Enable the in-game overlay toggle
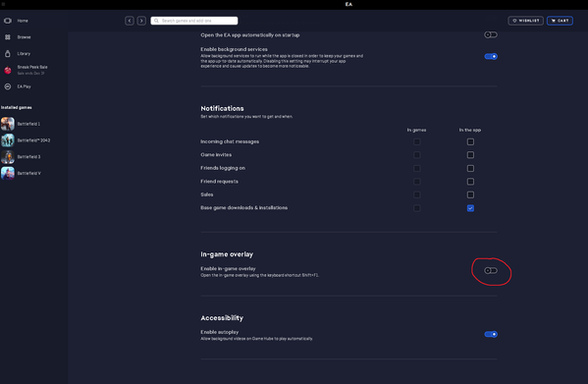The width and height of the screenshot is (588, 384). 491,270
